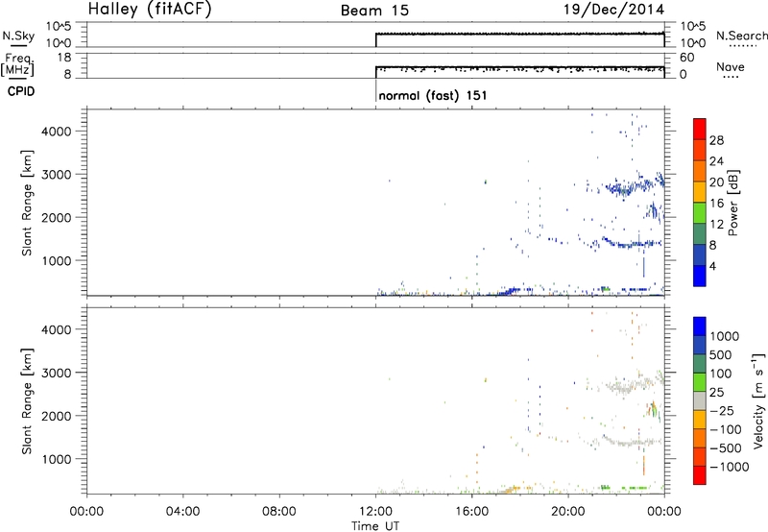Screen dimensions: 768x532
Task: Click the dotted line sample under 'N.Search'
Action: [741, 46]
